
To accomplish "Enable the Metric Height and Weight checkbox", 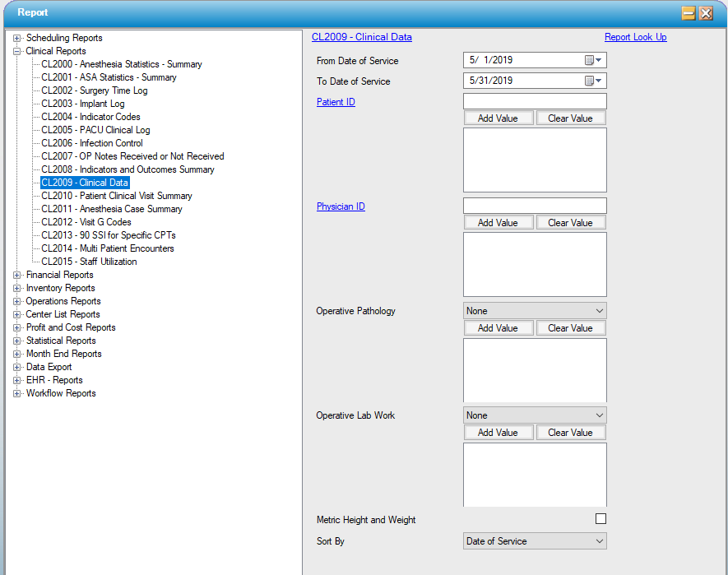I will tap(600, 518).
